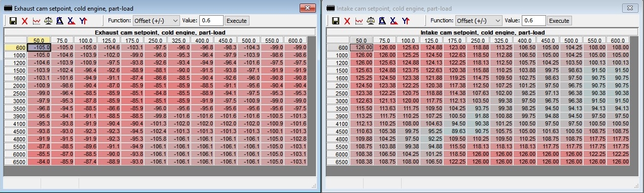Select the 3900 row header in Exhaust table
This screenshot has height=193, width=644.
point(16,116)
